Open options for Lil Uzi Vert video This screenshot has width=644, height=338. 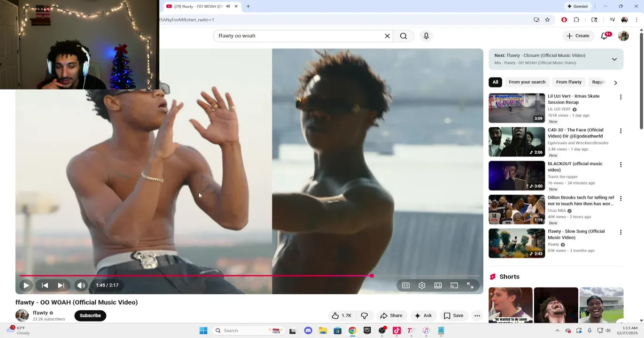(x=621, y=97)
